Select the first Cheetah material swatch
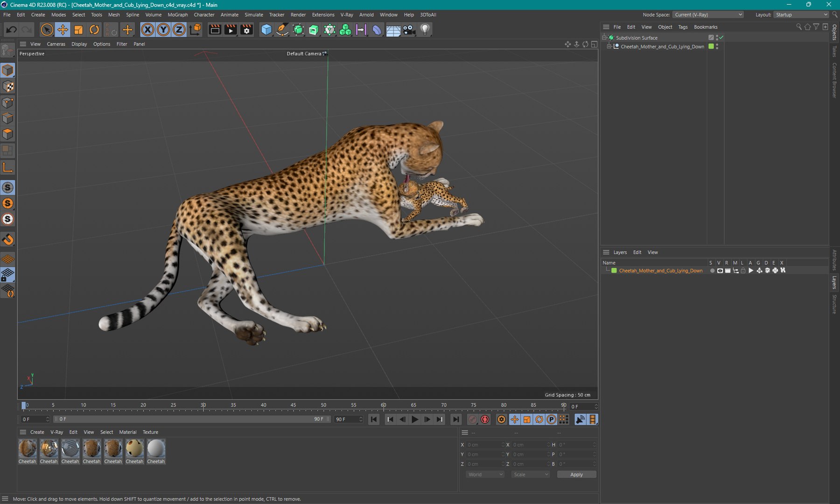 (x=27, y=448)
